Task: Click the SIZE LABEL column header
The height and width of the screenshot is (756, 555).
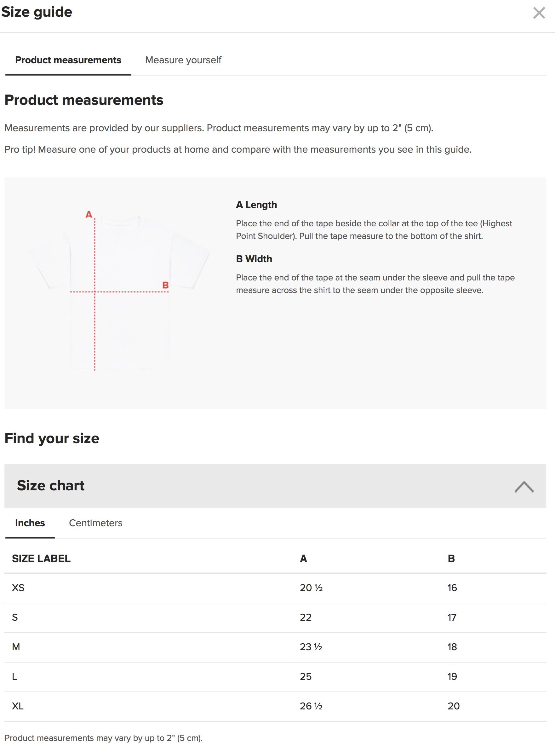Action: point(41,559)
